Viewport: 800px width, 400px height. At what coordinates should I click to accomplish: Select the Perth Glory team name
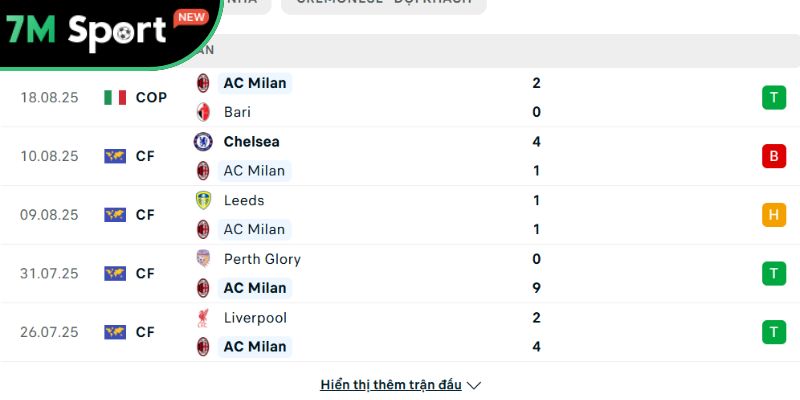click(262, 259)
